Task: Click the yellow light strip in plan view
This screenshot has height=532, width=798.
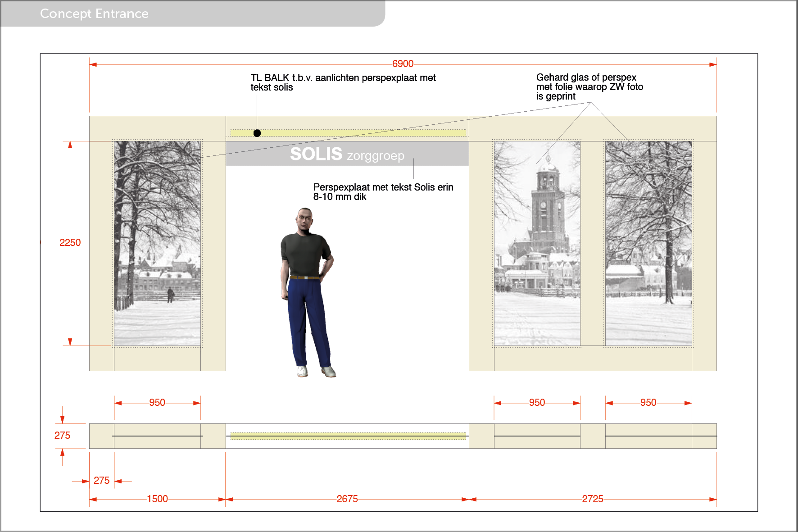Action: (348, 436)
